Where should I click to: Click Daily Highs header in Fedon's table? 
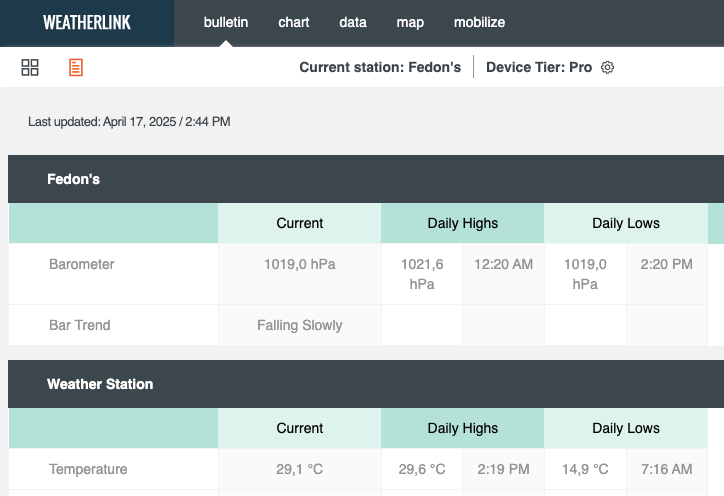(463, 224)
